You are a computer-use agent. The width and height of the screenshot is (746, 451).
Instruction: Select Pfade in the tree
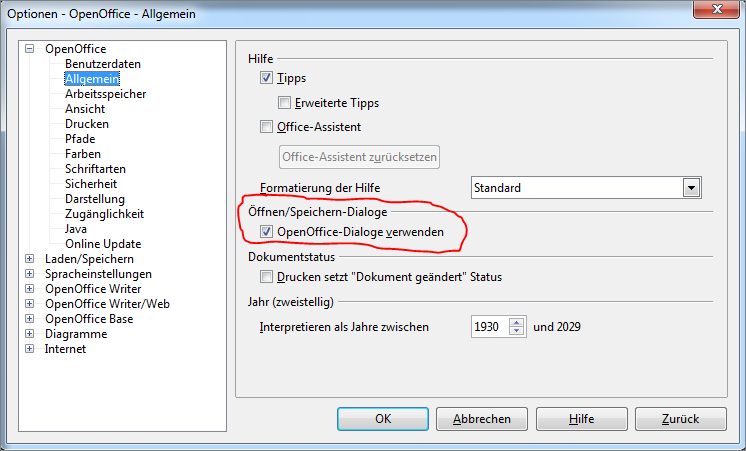pos(80,139)
